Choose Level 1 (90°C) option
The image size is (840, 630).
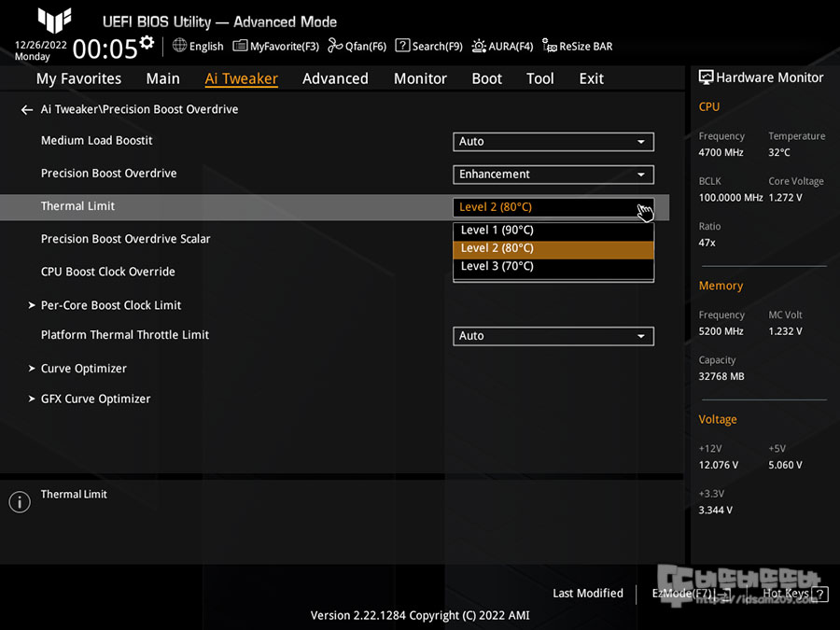click(553, 231)
